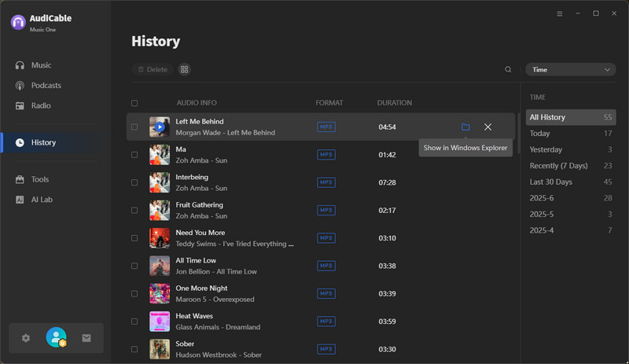Click the History clock icon
Screen dimensions: 629x364
point(20,142)
